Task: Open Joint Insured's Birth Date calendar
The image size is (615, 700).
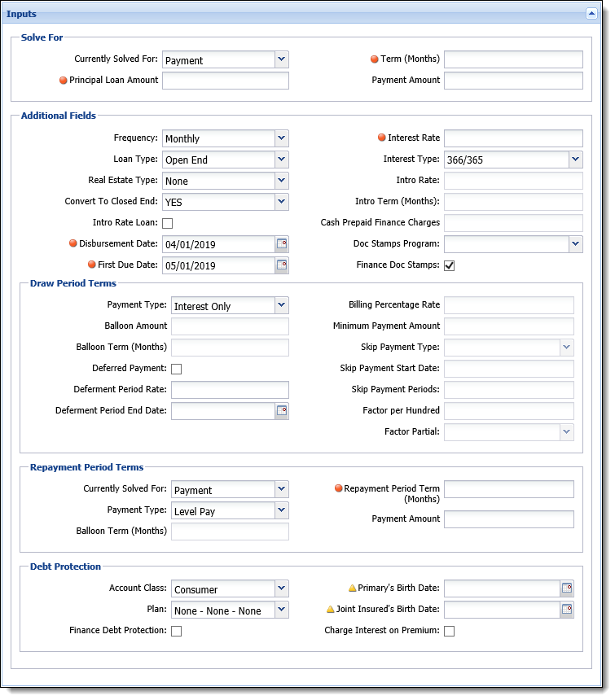Action: (567, 610)
